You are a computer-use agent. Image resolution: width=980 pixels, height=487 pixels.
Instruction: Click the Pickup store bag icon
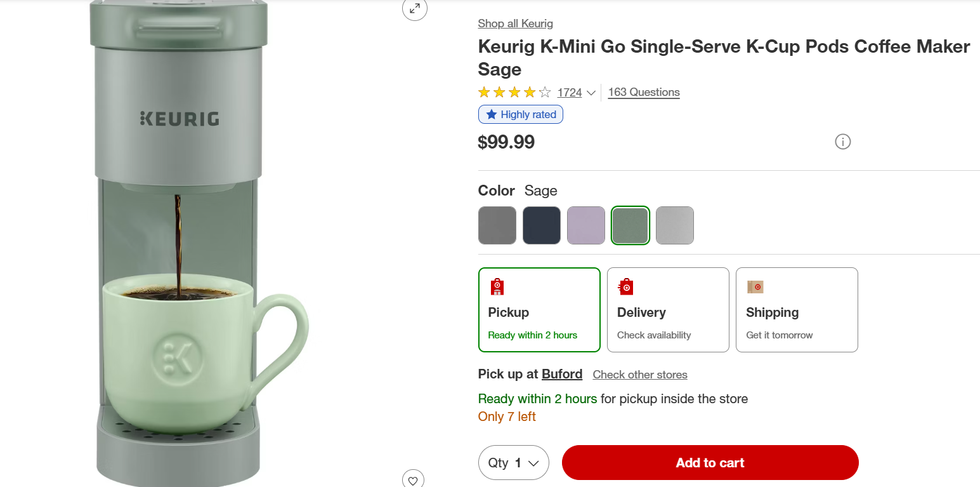point(497,287)
